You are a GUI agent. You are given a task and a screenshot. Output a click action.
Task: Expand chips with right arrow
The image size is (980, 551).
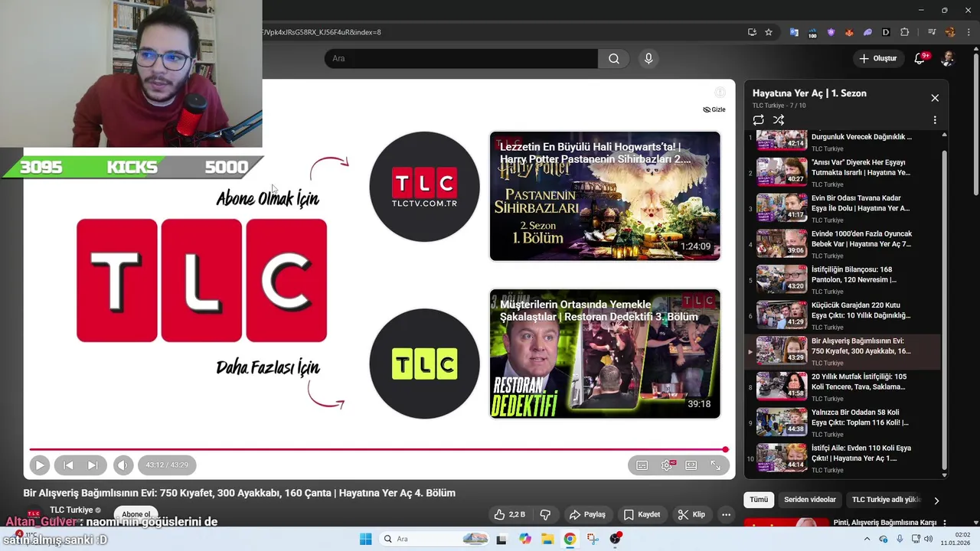pos(936,500)
